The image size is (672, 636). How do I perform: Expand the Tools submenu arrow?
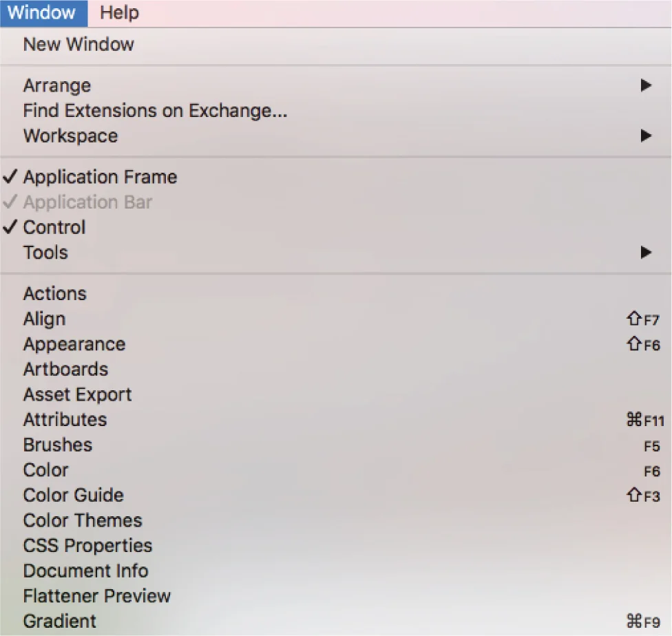pyautogui.click(x=646, y=253)
